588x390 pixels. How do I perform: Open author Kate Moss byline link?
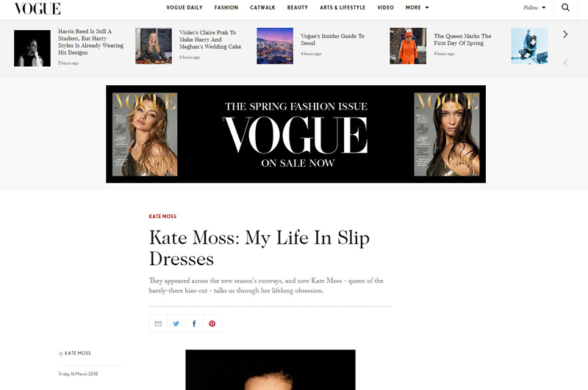click(78, 353)
